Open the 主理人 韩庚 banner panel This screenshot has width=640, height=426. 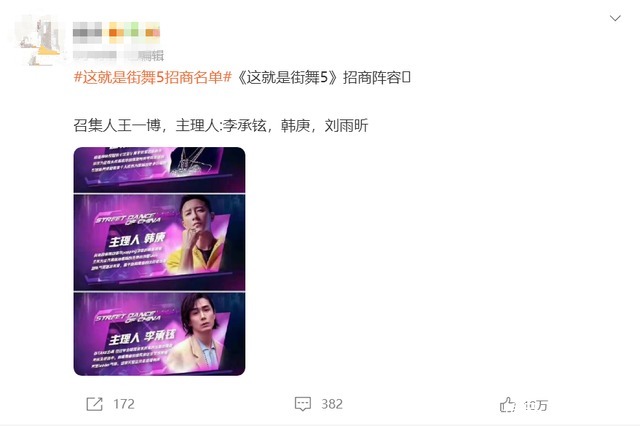tap(159, 242)
